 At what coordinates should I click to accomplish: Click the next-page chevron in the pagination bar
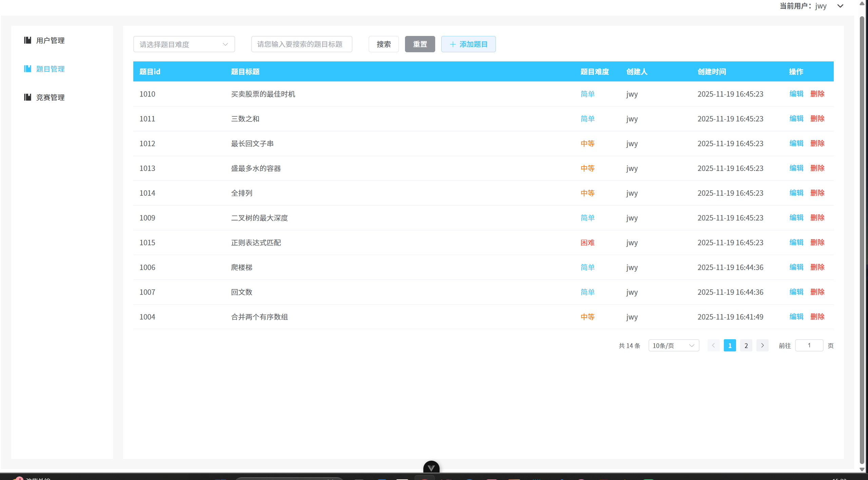click(x=762, y=345)
